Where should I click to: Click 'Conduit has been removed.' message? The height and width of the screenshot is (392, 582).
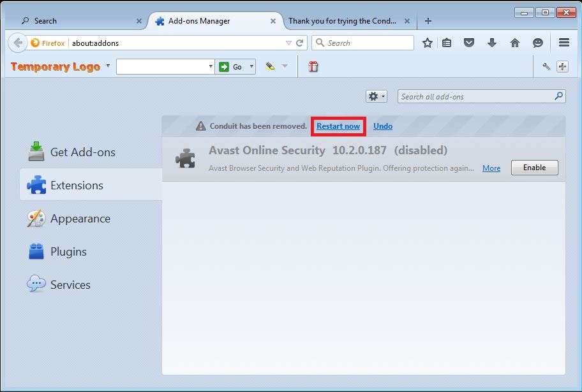coord(258,126)
